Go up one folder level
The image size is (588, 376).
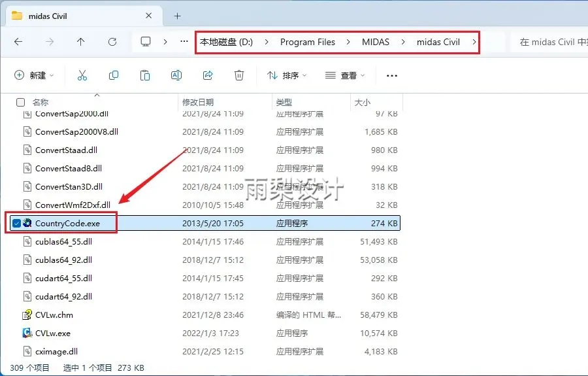pos(80,42)
